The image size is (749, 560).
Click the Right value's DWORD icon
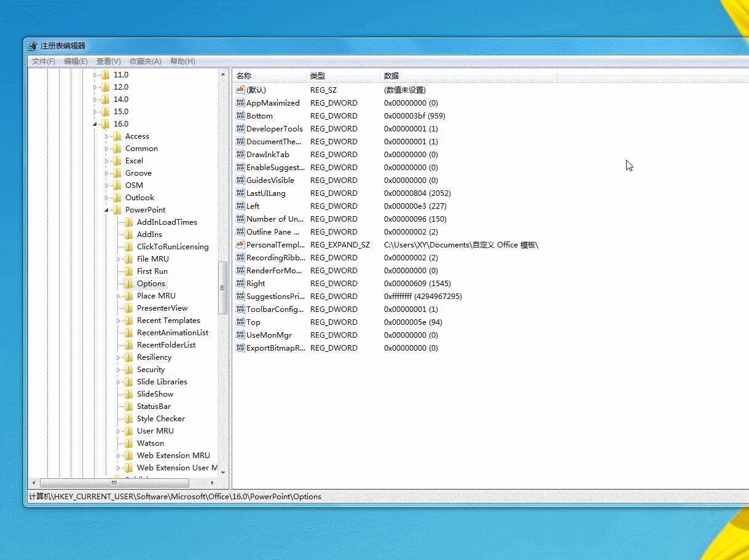pos(240,283)
